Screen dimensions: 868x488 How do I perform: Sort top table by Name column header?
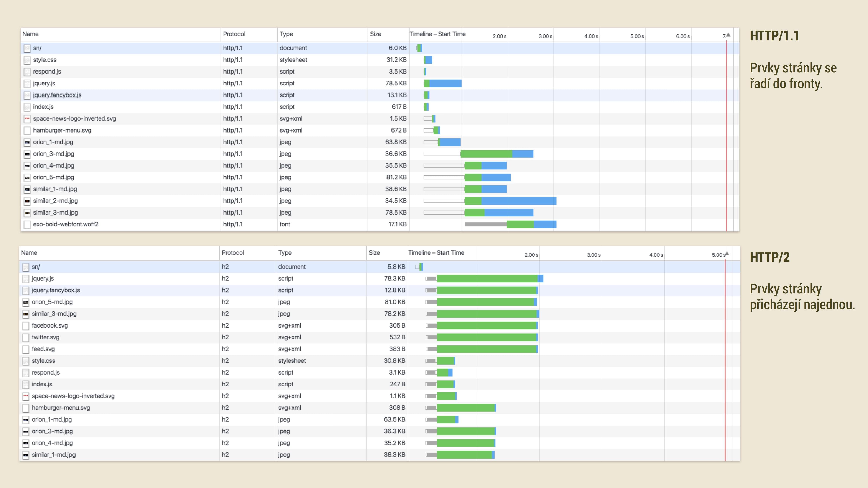tap(30, 34)
